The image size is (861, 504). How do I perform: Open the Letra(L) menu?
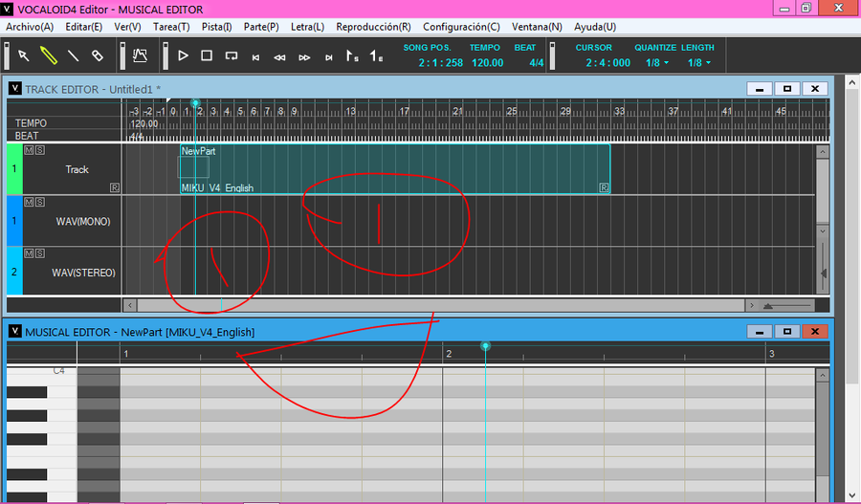click(307, 27)
